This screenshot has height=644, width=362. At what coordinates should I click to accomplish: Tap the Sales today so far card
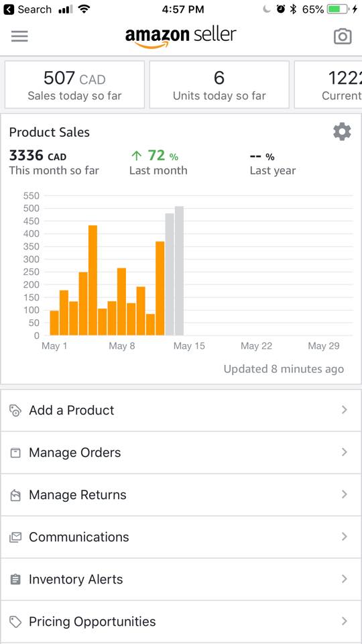(74, 85)
